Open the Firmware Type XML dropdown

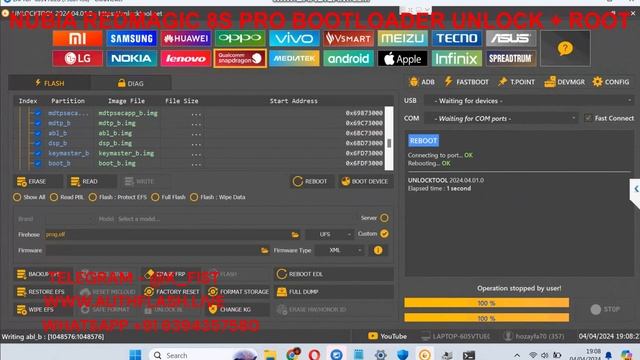coord(340,250)
